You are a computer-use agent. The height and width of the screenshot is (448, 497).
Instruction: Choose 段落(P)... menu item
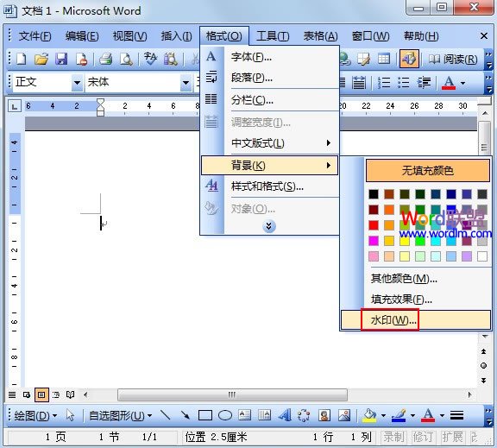pos(270,78)
